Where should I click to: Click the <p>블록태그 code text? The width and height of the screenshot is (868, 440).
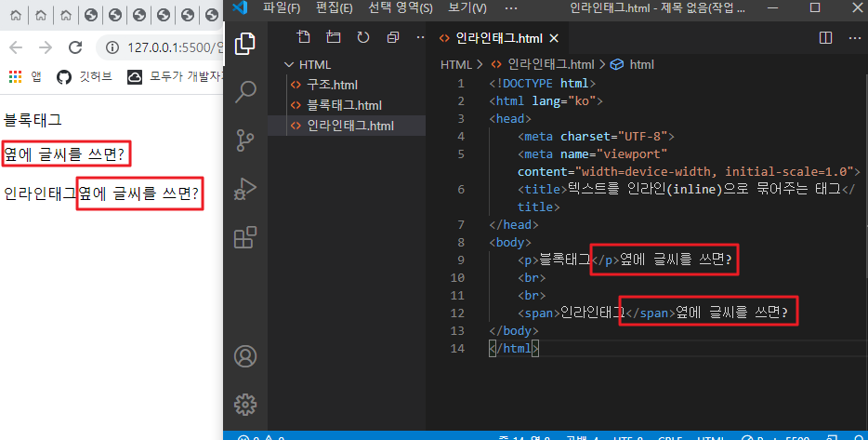pos(555,260)
